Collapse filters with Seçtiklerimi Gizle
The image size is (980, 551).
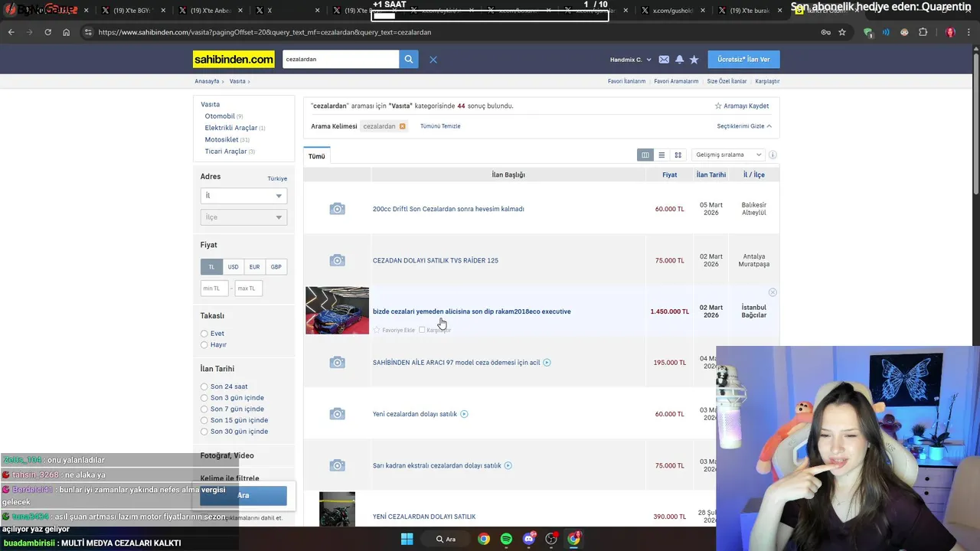[744, 126]
